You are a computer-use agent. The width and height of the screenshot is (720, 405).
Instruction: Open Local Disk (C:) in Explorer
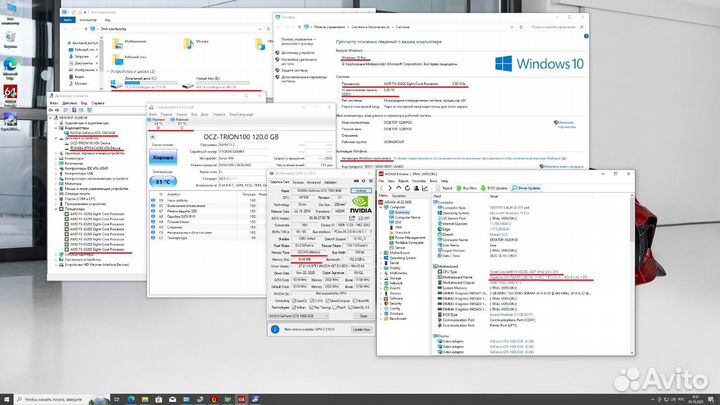tap(144, 83)
